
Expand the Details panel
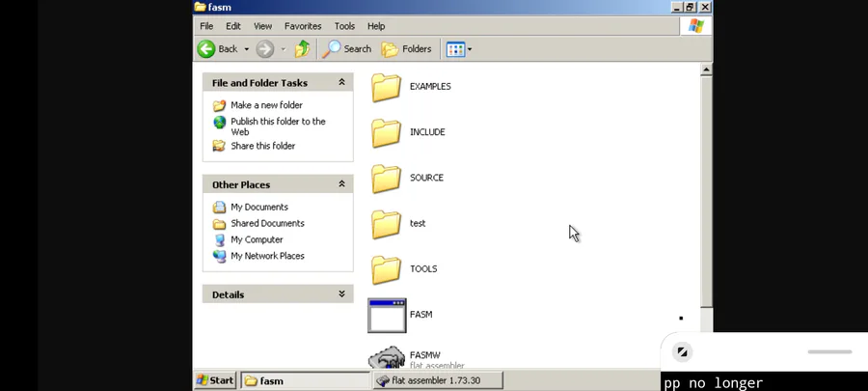(x=341, y=293)
